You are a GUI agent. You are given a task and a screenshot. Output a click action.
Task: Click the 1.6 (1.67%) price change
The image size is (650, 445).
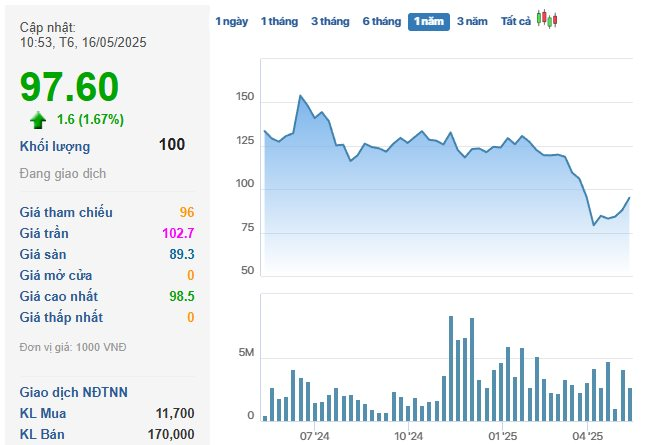click(90, 120)
